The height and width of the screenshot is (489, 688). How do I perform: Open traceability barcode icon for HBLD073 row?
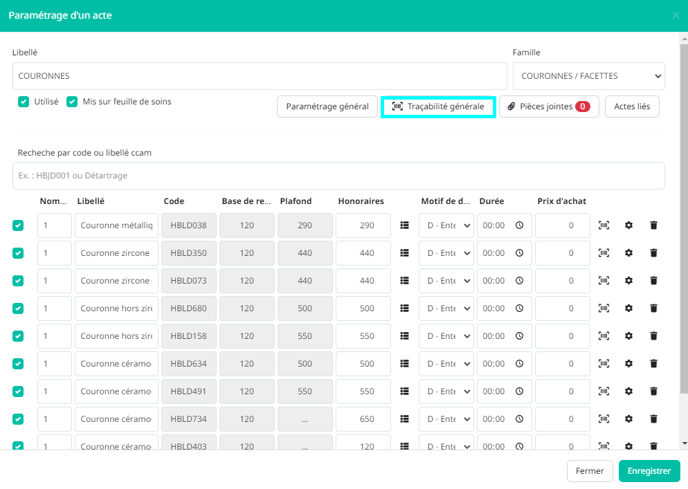(x=604, y=280)
